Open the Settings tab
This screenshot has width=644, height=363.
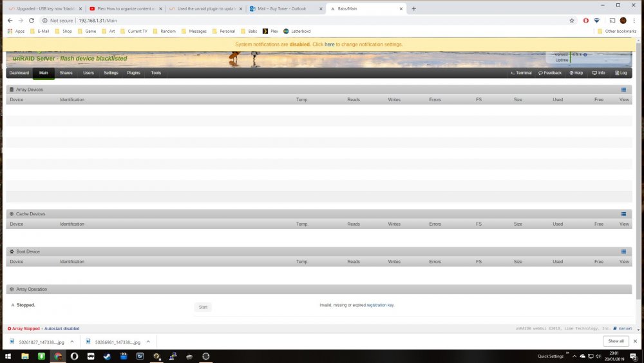pyautogui.click(x=111, y=73)
